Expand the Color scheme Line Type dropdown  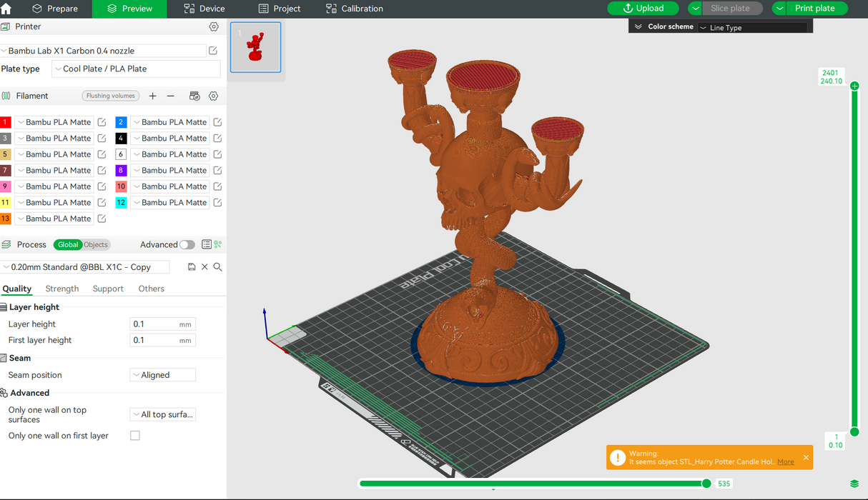pyautogui.click(x=752, y=27)
